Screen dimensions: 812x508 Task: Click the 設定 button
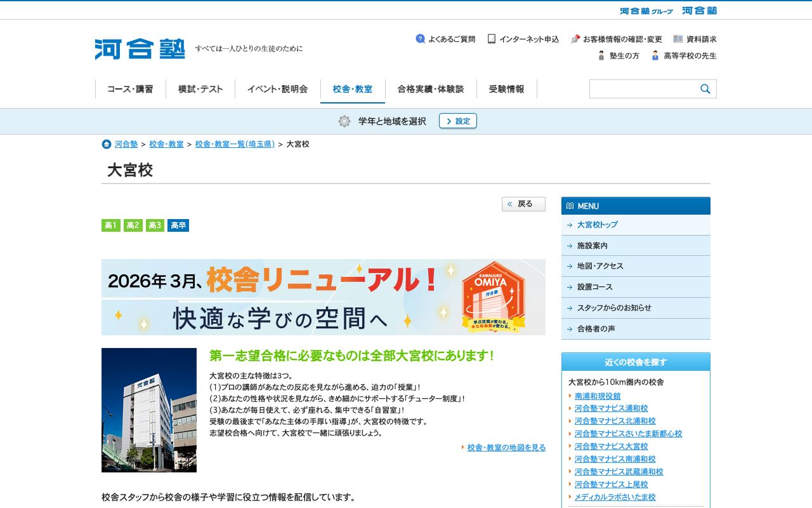(x=458, y=121)
